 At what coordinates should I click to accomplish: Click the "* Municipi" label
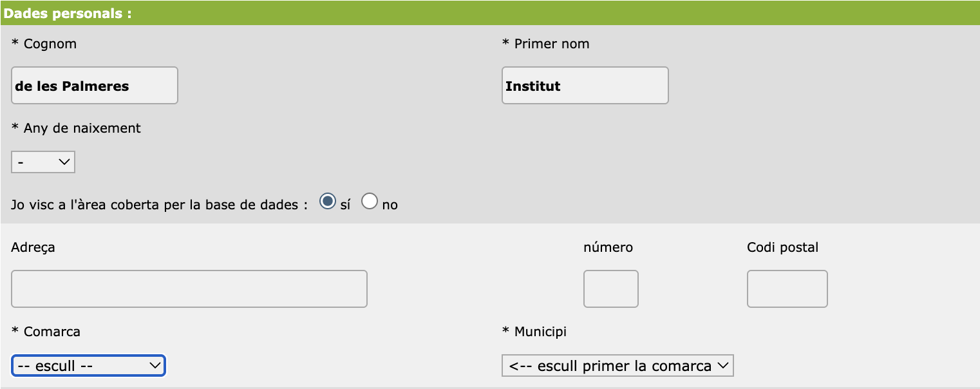click(534, 332)
